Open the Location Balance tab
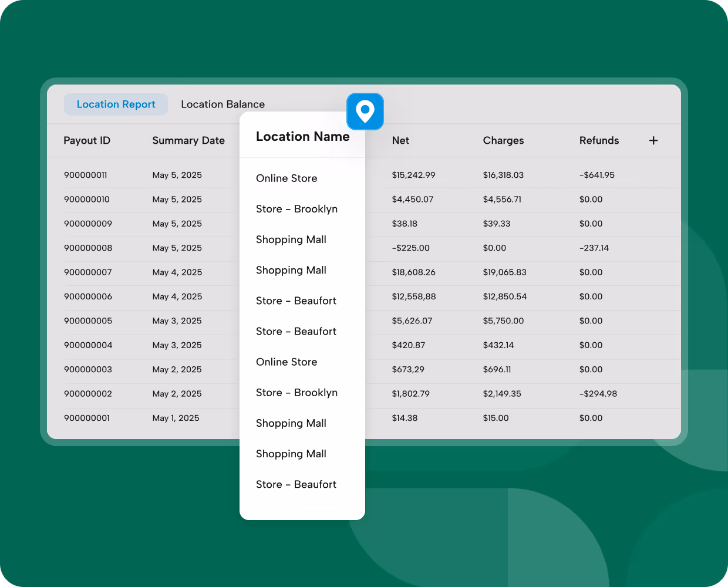Viewport: 728px width, 587px height. [223, 104]
